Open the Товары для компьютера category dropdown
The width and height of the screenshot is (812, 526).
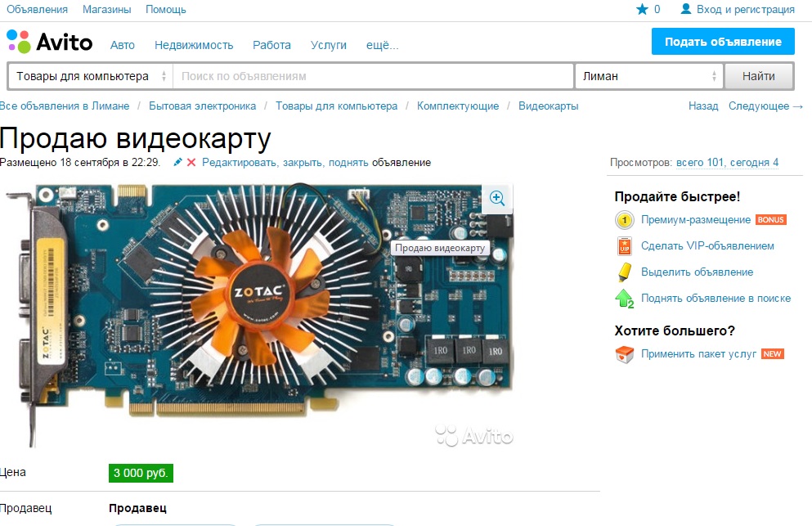pos(91,76)
